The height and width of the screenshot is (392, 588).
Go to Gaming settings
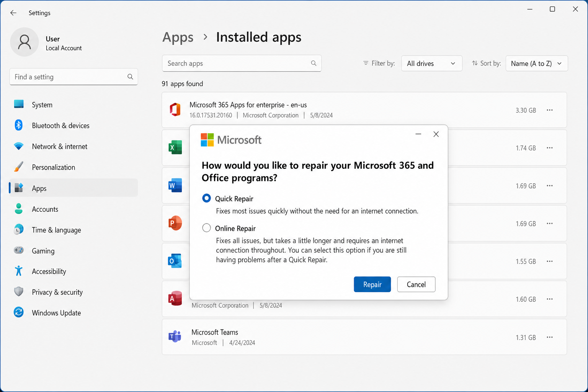pos(73,251)
